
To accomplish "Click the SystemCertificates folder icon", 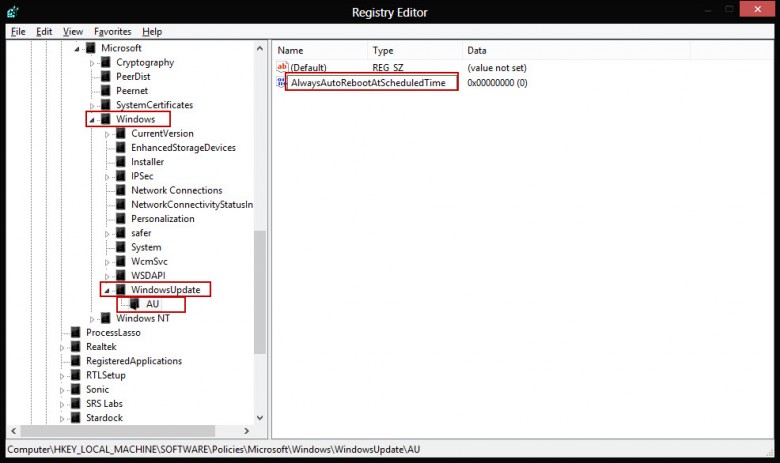I will coord(105,104).
